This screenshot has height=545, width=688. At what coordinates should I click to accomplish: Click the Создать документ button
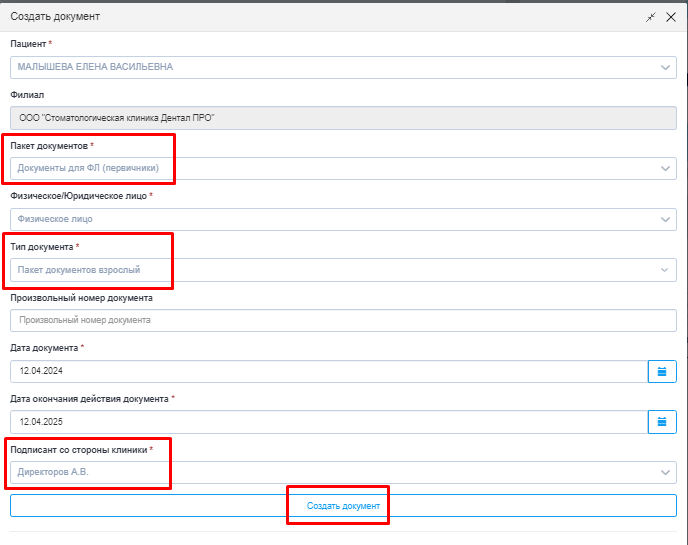(x=343, y=506)
